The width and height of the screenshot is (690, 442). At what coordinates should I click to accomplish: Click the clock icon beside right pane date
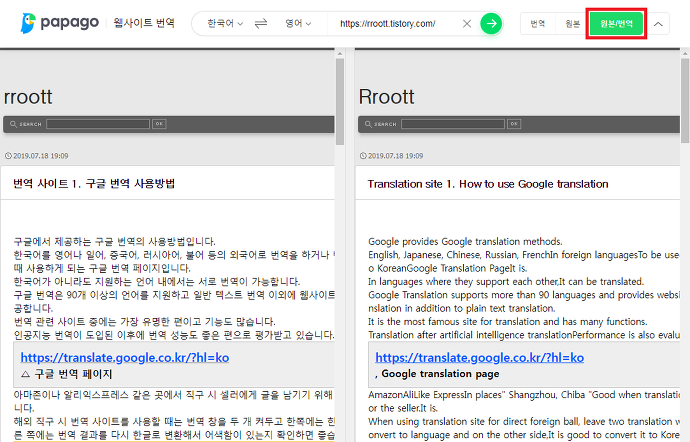pos(363,156)
